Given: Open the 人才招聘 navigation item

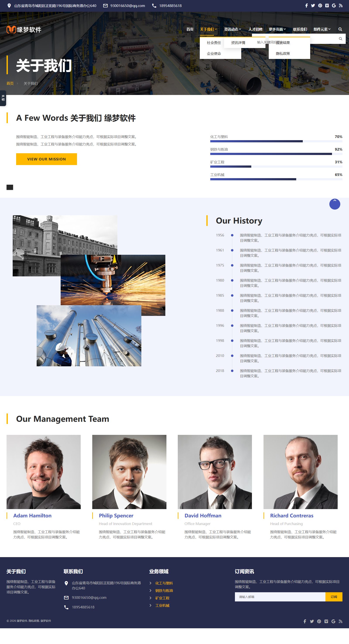Looking at the screenshot, I should (255, 29).
